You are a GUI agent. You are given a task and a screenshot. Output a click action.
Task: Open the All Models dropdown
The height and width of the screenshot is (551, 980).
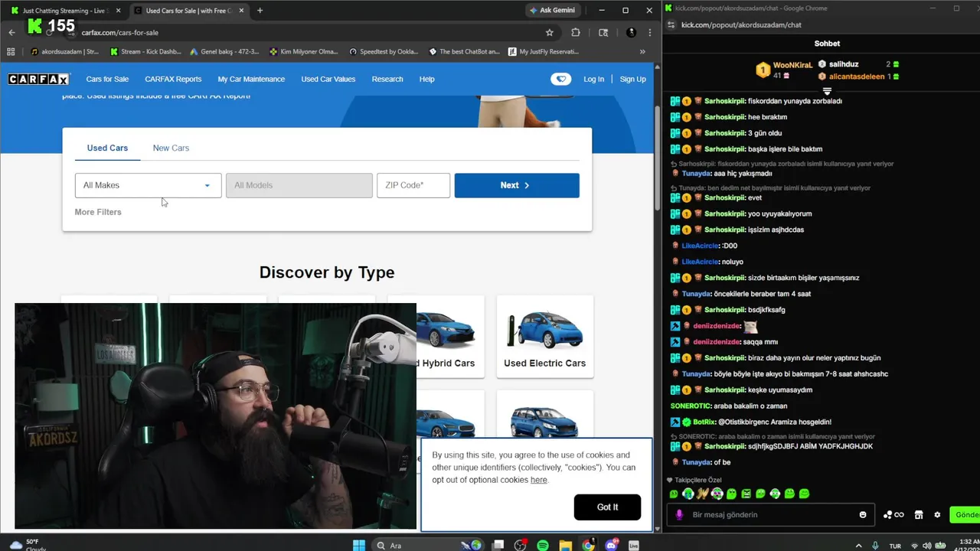click(299, 185)
